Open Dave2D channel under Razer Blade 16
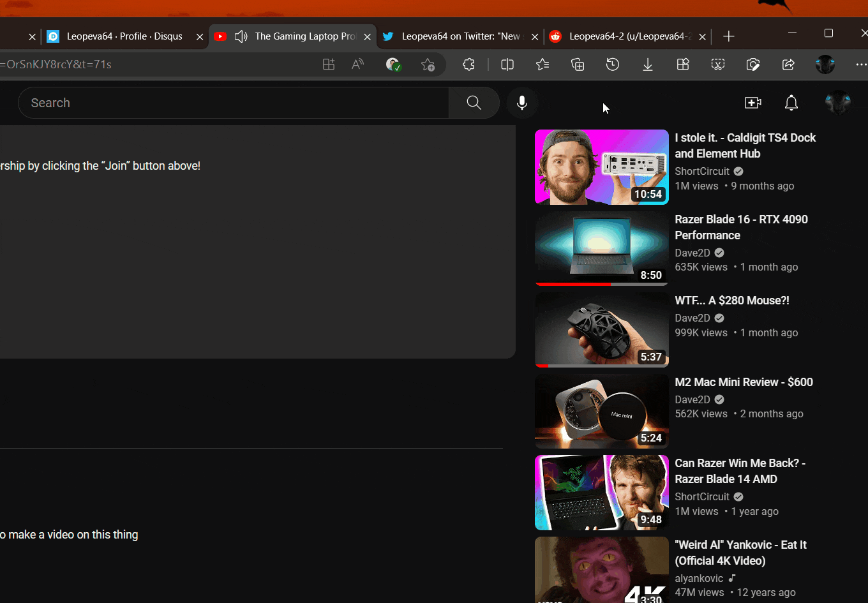This screenshot has height=603, width=868. [692, 253]
